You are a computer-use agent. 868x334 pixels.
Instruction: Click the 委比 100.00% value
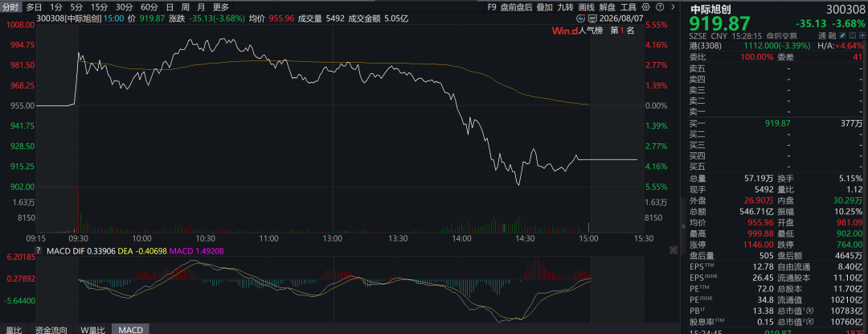(x=757, y=57)
